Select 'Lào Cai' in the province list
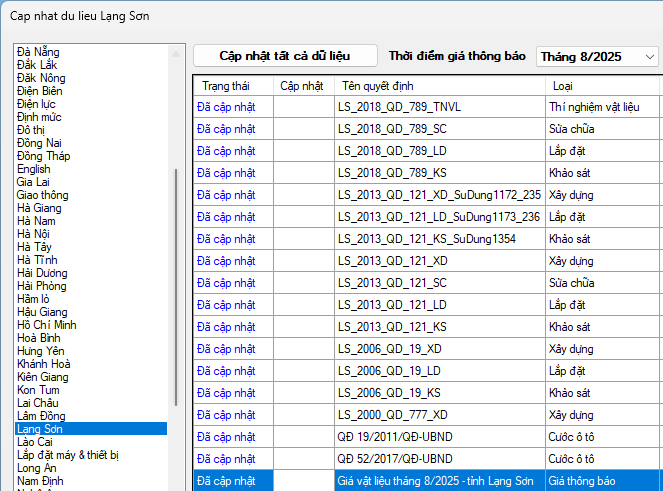The width and height of the screenshot is (663, 491). [34, 442]
